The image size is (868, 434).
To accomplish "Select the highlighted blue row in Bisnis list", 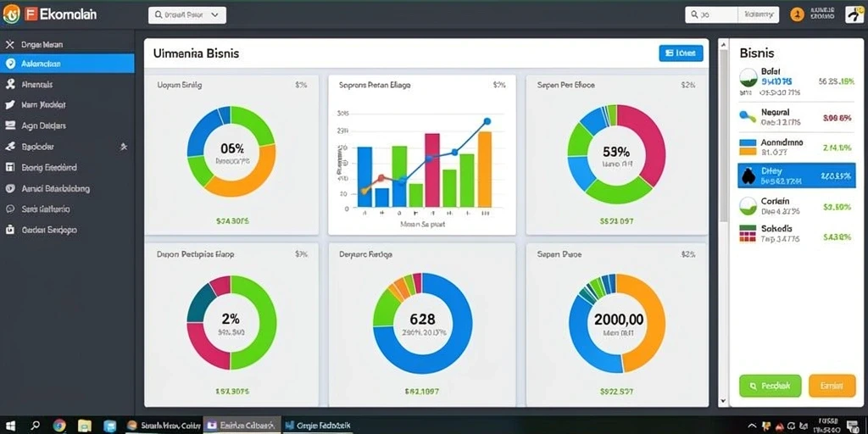I will tap(797, 176).
